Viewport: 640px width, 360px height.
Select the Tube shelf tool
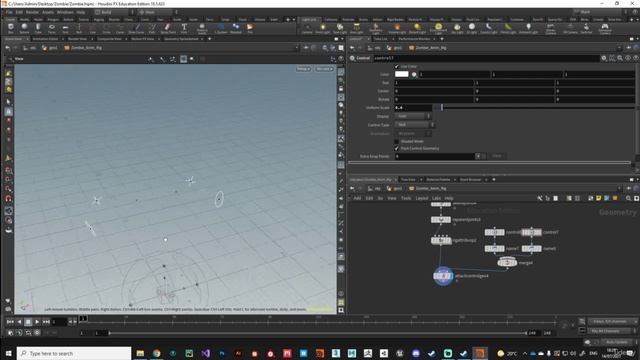coord(38,28)
